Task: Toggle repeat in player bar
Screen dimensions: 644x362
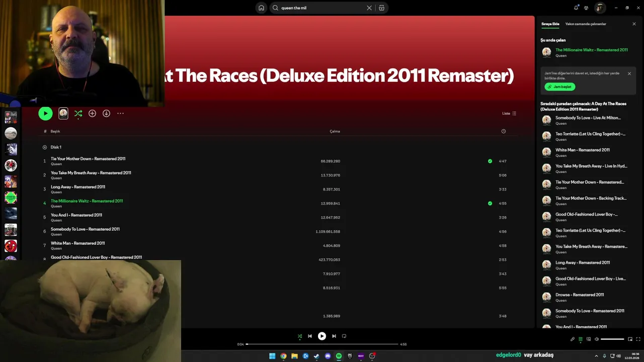Action: coord(344,336)
